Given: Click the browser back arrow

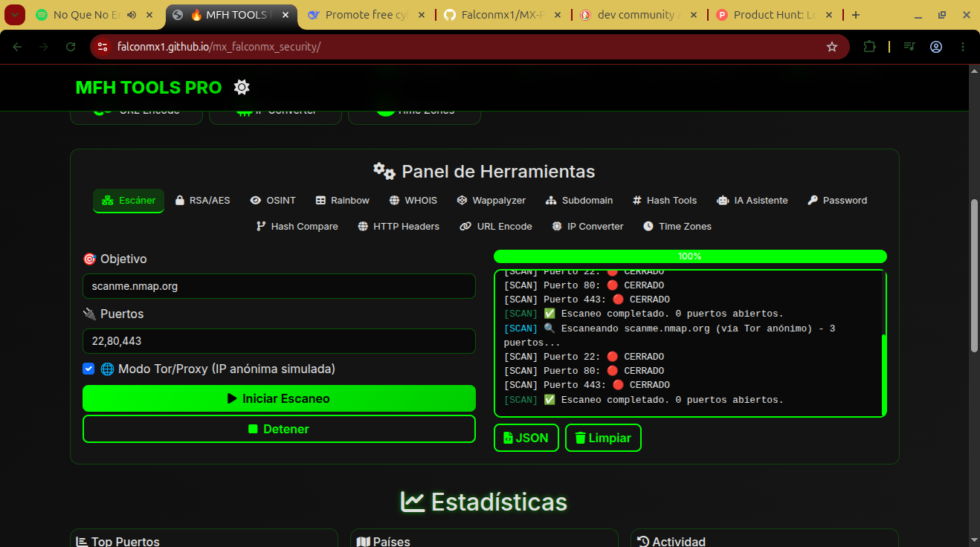Looking at the screenshot, I should (18, 47).
